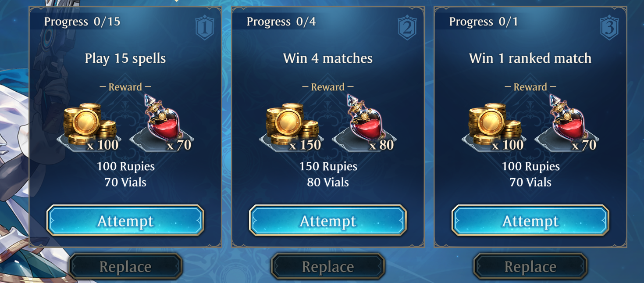Click the 'Progress 0/4' indicator
This screenshot has width=644, height=283.
pos(281,21)
